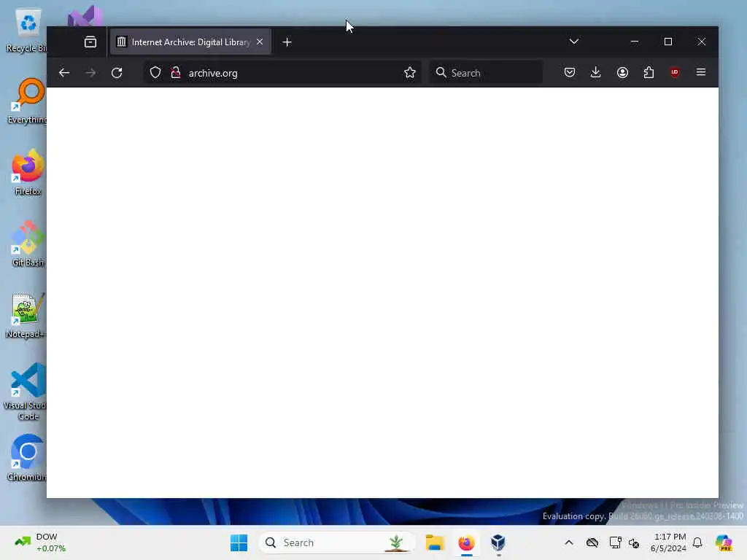The height and width of the screenshot is (560, 747).
Task: Minimize the Firefox window
Action: point(635,42)
